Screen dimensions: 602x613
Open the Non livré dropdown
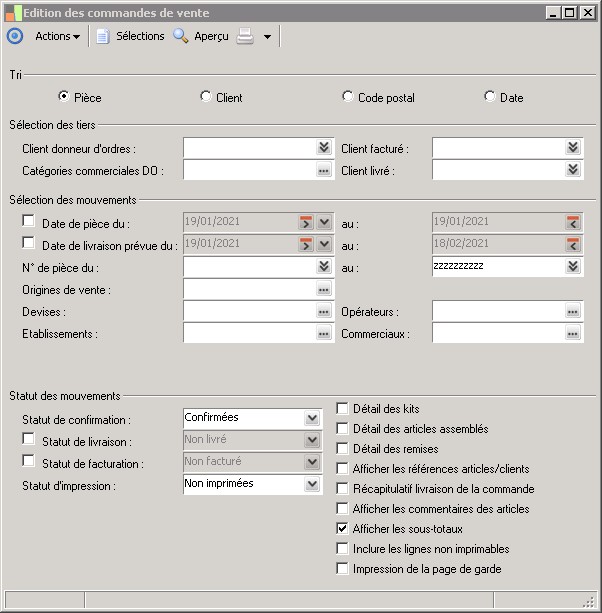312,440
